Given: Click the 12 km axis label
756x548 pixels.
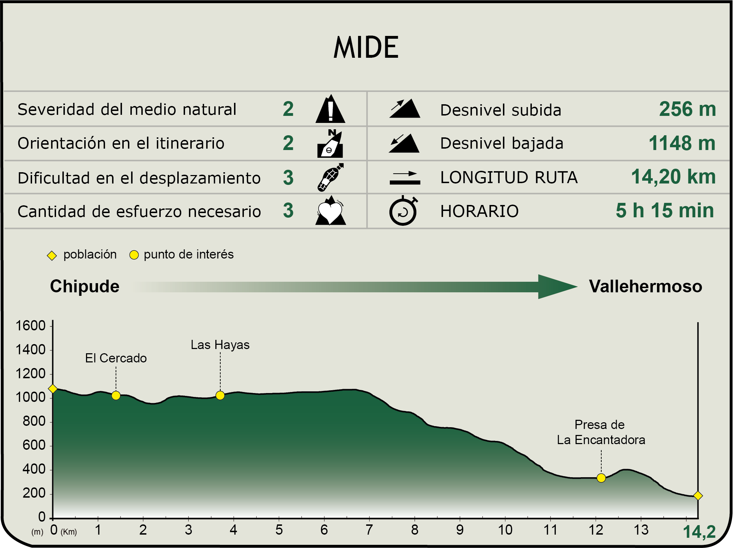Looking at the screenshot, I should tap(596, 530).
